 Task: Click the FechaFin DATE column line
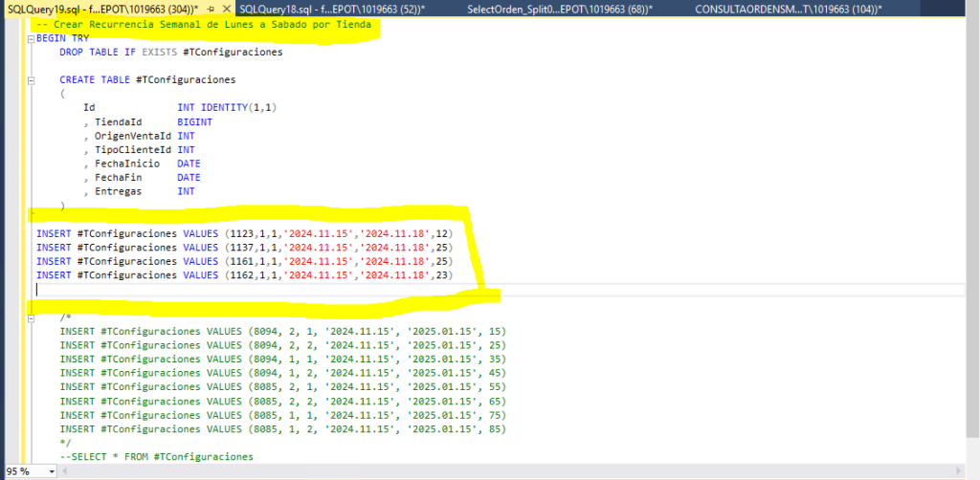pyautogui.click(x=142, y=178)
